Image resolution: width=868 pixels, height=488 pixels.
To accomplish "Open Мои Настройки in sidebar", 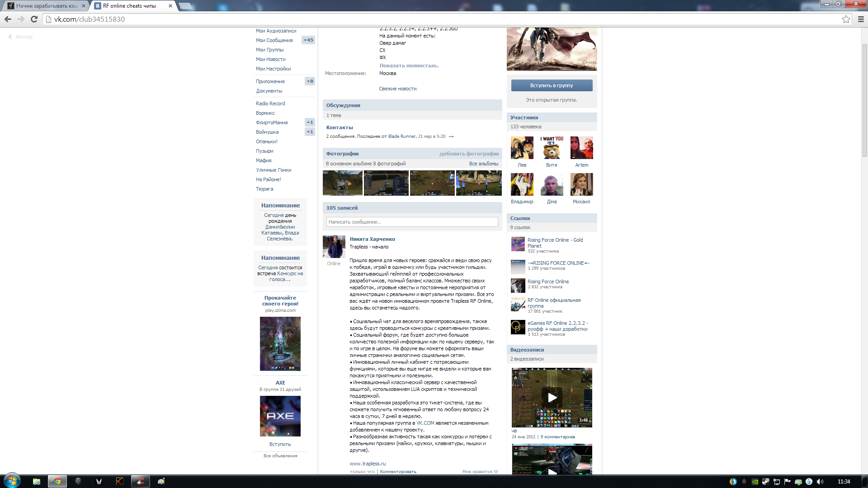I will [273, 69].
